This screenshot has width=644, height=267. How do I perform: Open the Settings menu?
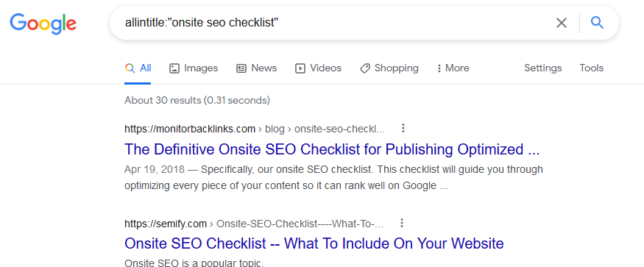[x=542, y=68]
